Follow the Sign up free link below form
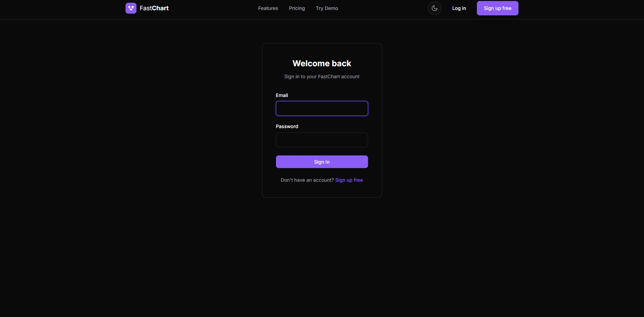The width and height of the screenshot is (644, 317). click(349, 180)
